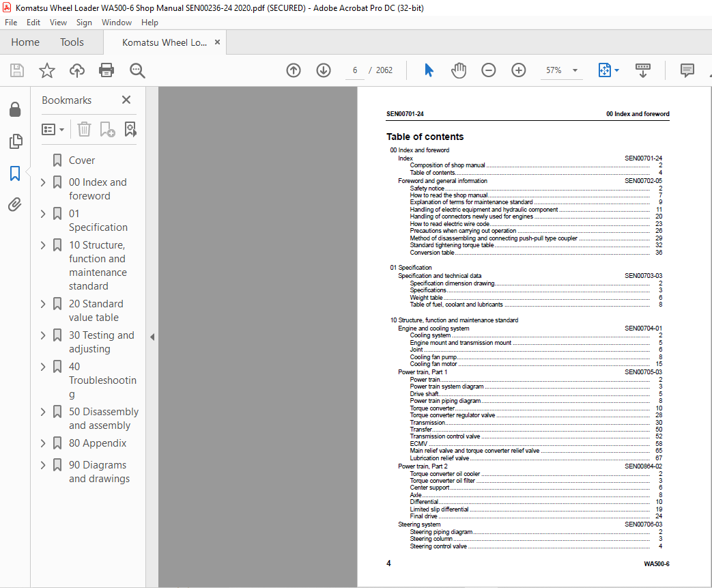Viewport: 712px width, 588px height.
Task: Open the bookmark options dropdown
Action: pyautogui.click(x=53, y=130)
